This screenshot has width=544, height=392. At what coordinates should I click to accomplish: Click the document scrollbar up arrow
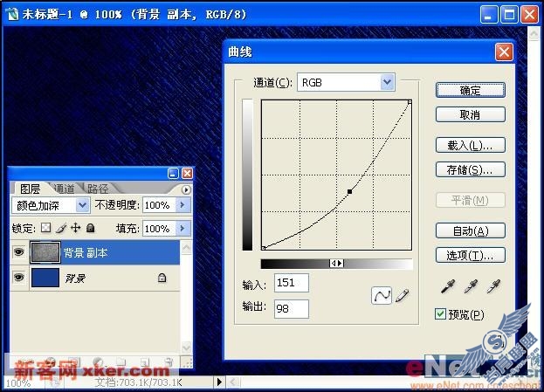tap(533, 34)
